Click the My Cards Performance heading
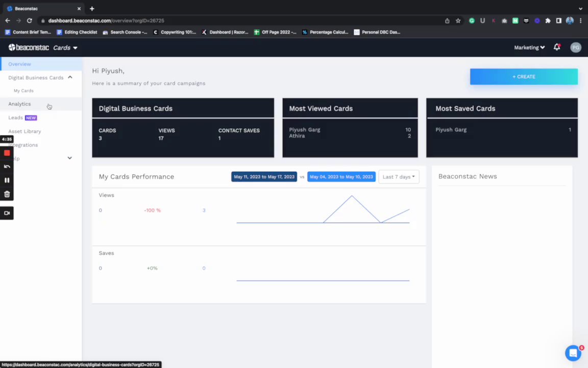This screenshot has height=368, width=588. coord(136,176)
